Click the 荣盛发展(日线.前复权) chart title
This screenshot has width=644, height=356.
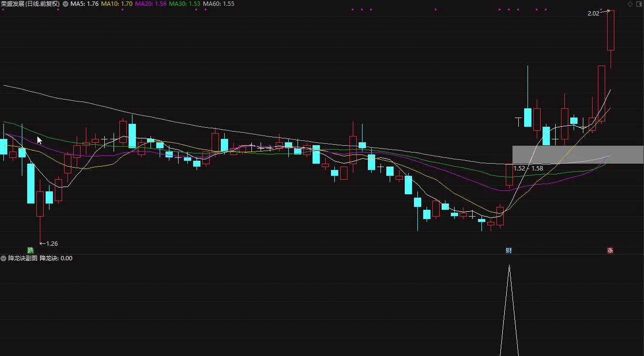click(x=31, y=4)
